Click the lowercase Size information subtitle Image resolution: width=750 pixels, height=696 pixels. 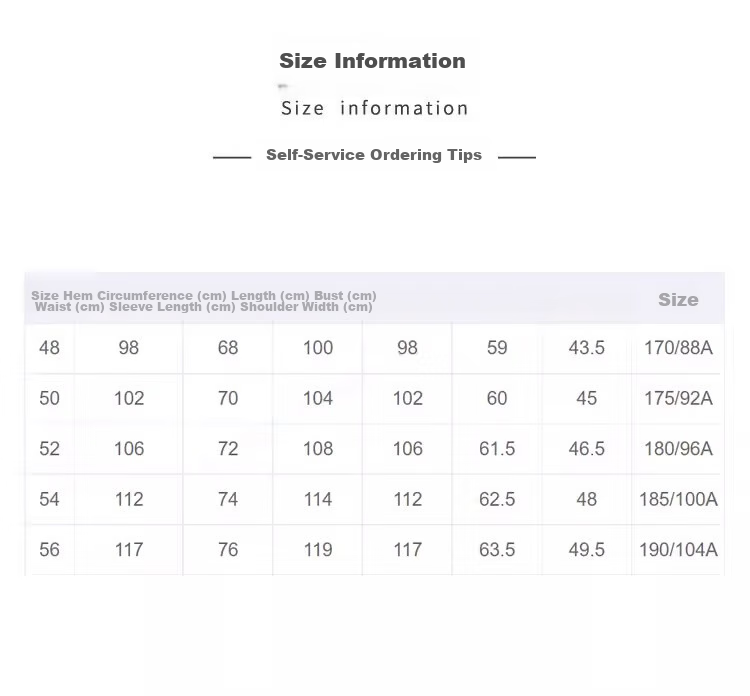(x=374, y=108)
